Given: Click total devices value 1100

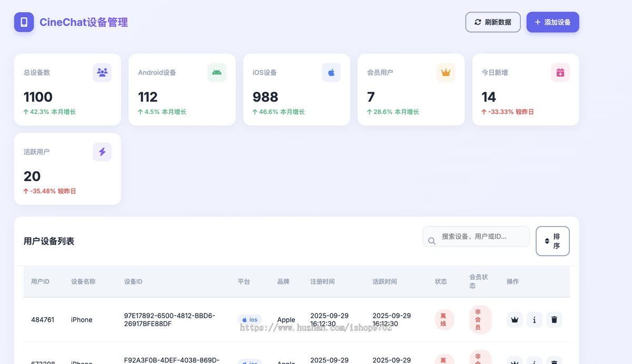Looking at the screenshot, I should pyautogui.click(x=38, y=97).
